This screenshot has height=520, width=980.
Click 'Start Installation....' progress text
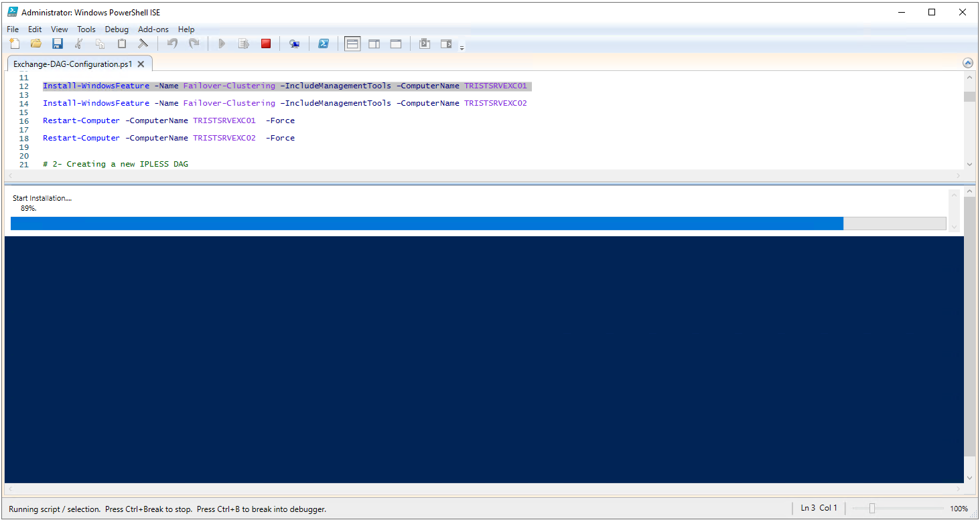42,198
